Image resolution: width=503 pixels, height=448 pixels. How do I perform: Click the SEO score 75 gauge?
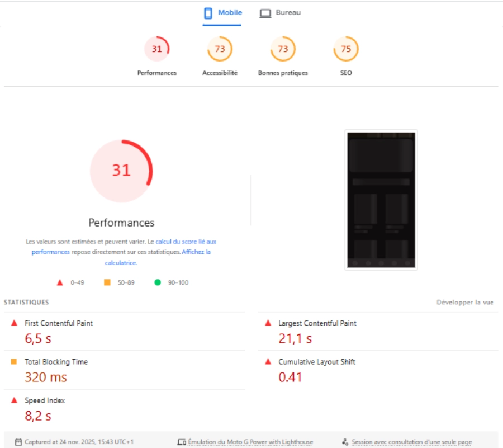345,49
